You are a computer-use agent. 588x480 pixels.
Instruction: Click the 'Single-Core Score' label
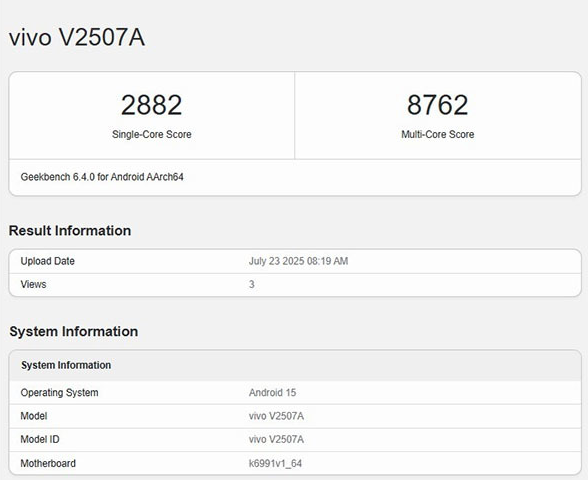pos(152,134)
